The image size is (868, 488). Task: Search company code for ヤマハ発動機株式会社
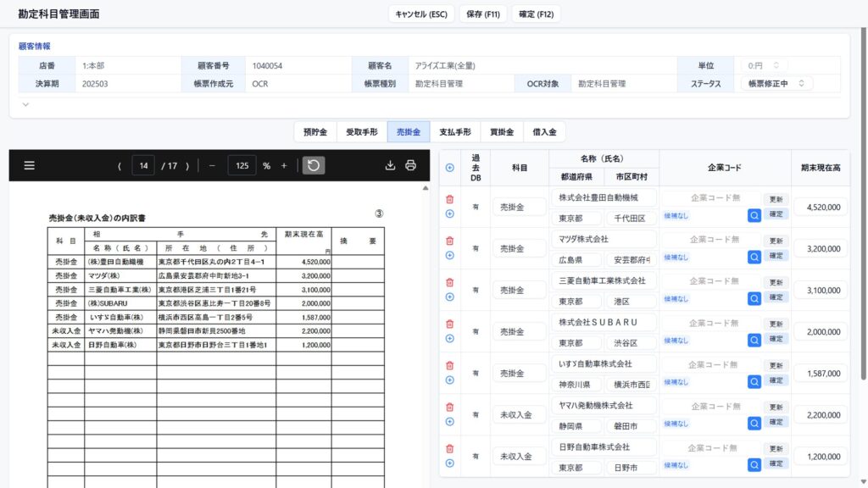click(x=754, y=424)
